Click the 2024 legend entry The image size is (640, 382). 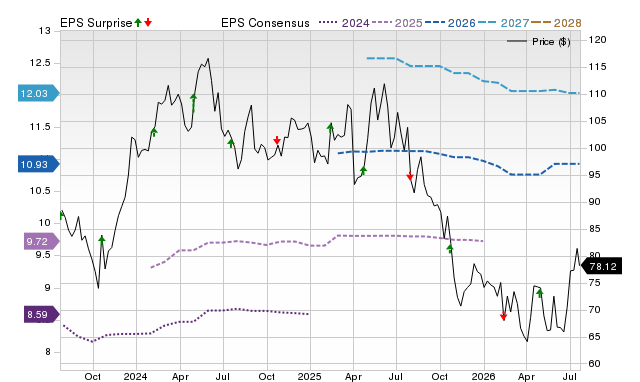pyautogui.click(x=344, y=23)
